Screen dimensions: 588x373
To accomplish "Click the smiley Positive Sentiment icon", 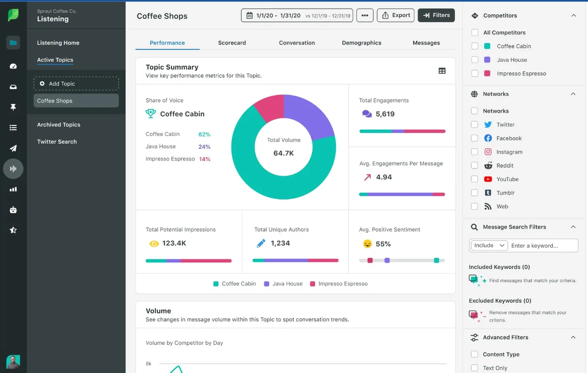I will click(x=367, y=244).
